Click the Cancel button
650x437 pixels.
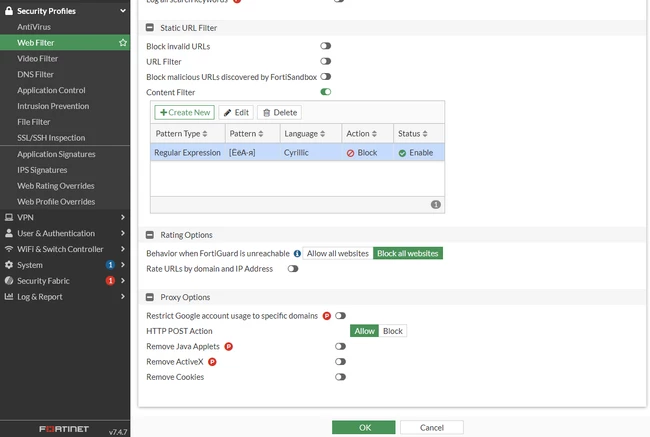(432, 427)
